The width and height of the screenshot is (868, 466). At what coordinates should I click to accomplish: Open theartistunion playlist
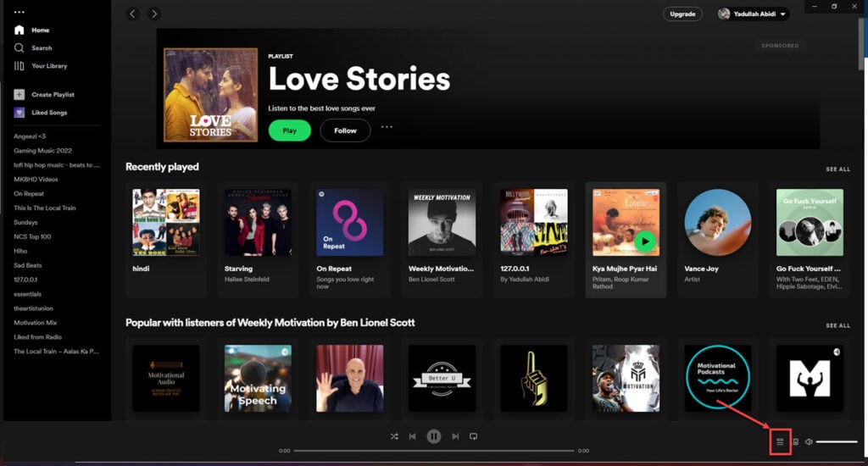point(33,308)
